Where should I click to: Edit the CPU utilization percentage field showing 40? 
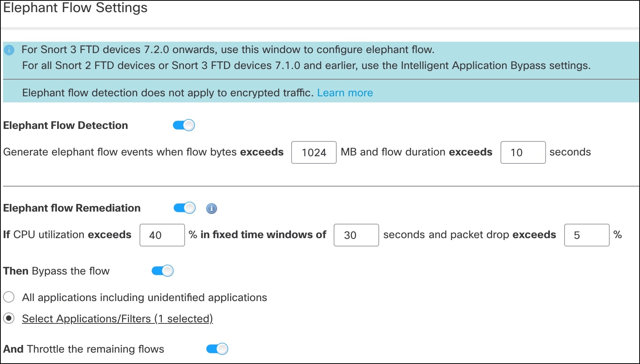[x=162, y=235]
